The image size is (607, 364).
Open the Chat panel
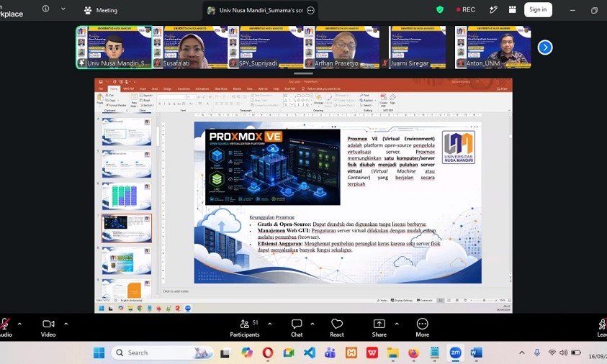coord(297,327)
